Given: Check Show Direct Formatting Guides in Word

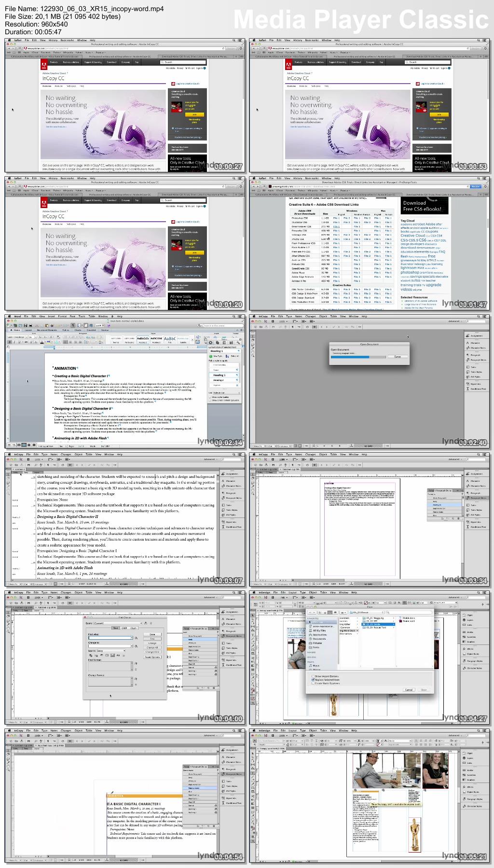Looking at the screenshot, I should [x=210, y=400].
